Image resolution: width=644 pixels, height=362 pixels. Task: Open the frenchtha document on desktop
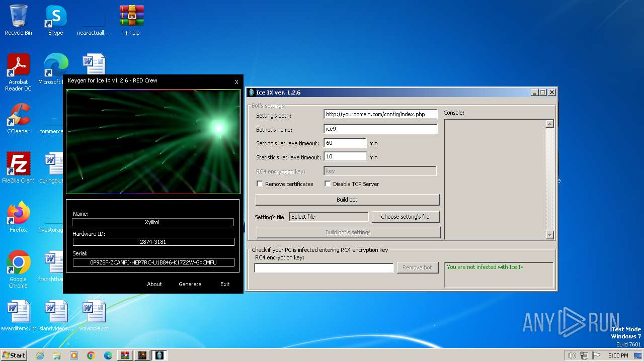click(51, 266)
